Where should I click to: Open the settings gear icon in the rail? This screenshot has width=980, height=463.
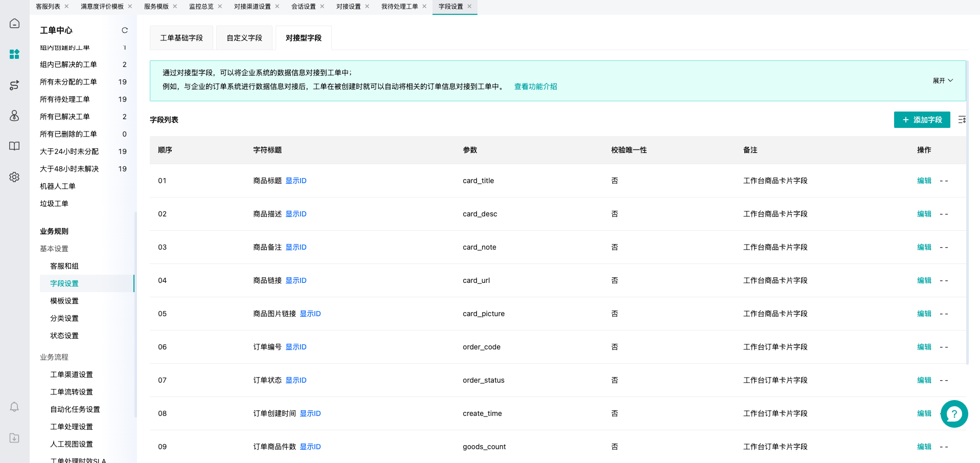[x=14, y=177]
